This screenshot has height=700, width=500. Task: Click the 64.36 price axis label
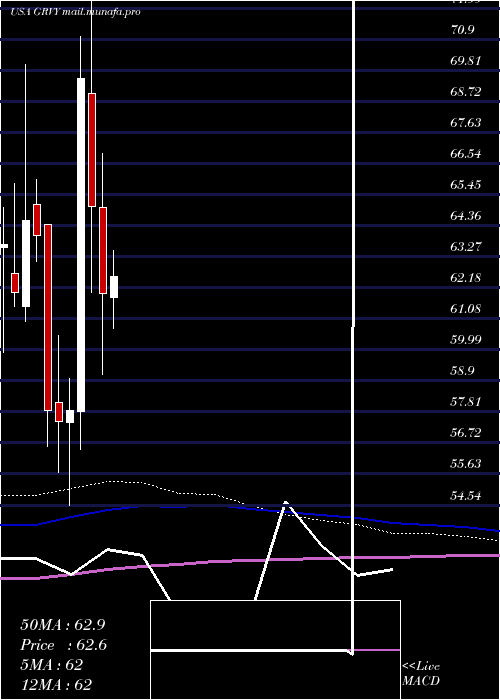point(466,216)
